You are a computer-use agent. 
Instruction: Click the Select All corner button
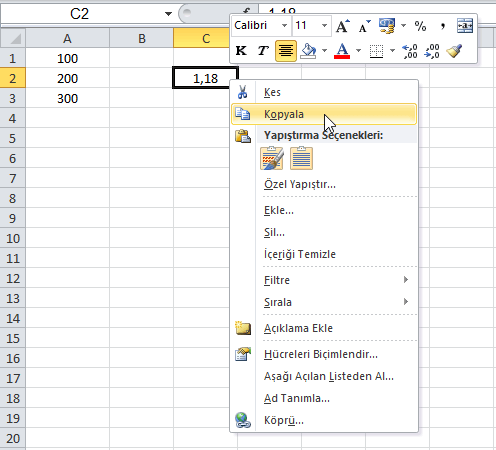coord(13,38)
